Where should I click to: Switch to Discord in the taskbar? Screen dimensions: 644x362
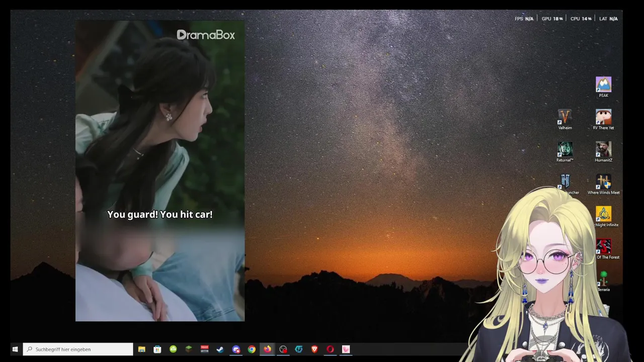click(x=236, y=349)
